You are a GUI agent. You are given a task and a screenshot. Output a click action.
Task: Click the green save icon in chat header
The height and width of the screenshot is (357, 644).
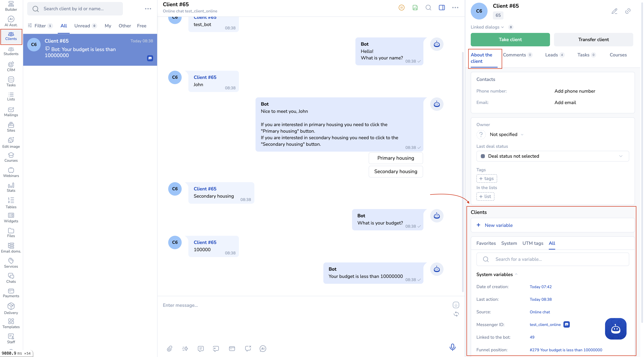click(x=415, y=8)
